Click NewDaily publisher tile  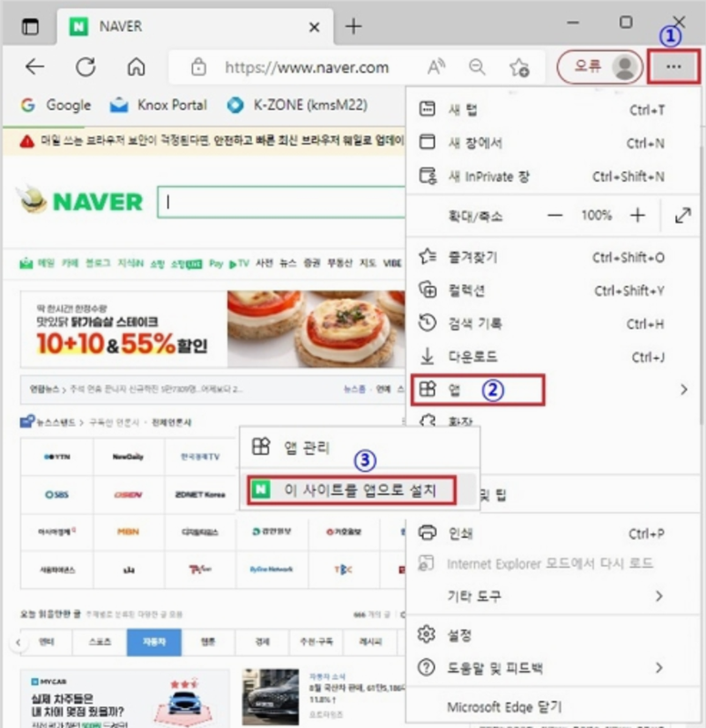pos(128,457)
